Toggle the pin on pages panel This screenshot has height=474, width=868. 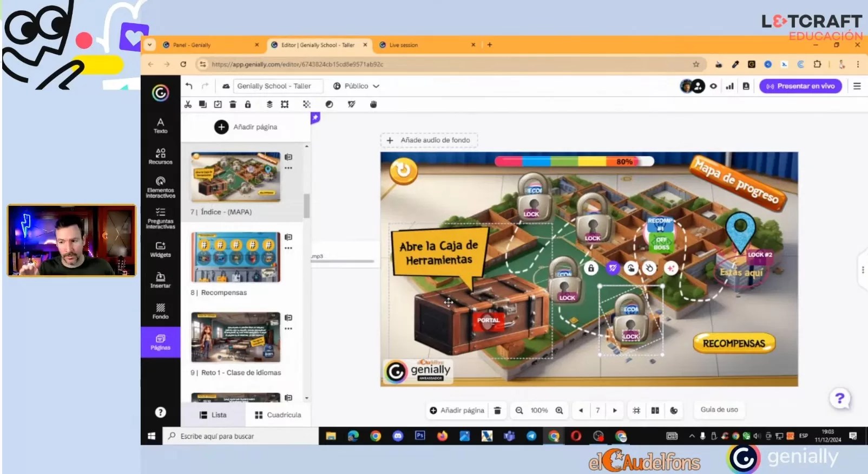pos(315,118)
